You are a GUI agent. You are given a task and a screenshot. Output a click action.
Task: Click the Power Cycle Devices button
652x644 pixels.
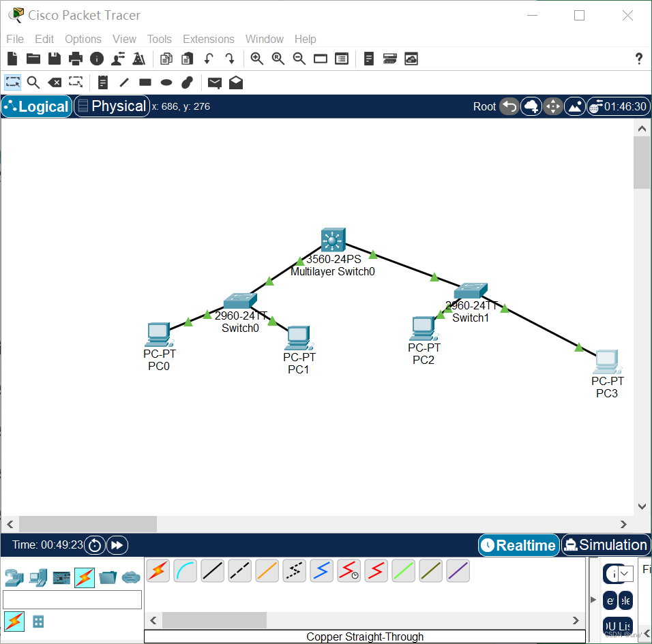pyautogui.click(x=95, y=545)
